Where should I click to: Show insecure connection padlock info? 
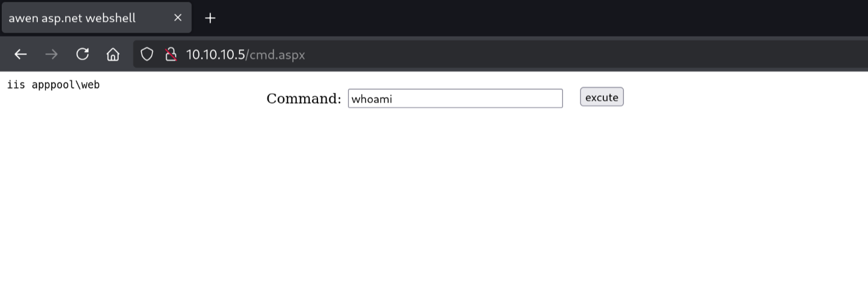point(170,54)
